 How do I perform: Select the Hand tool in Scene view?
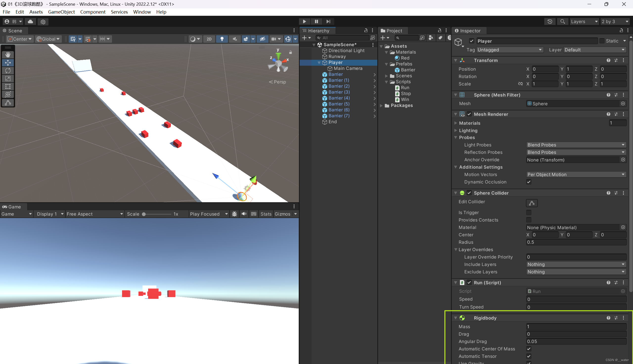pos(8,55)
